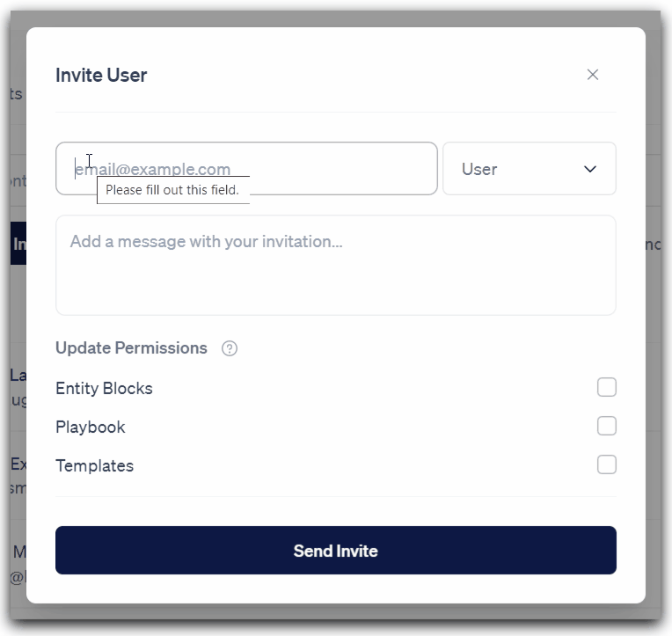Open the User role dropdown
This screenshot has width=672, height=636.
[x=530, y=168]
